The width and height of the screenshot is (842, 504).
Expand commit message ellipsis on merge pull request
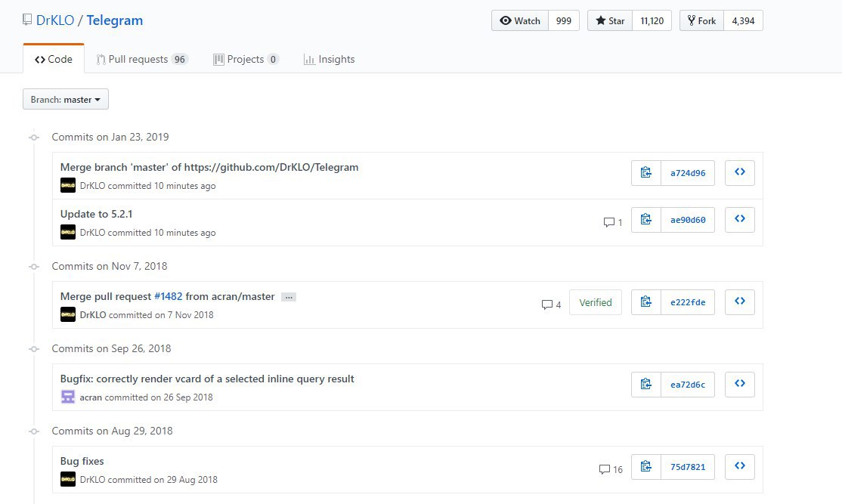(x=289, y=297)
